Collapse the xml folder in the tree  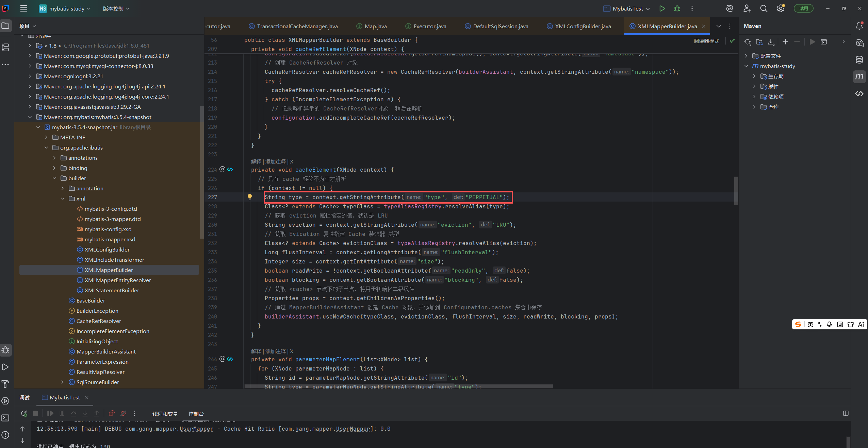click(x=63, y=199)
